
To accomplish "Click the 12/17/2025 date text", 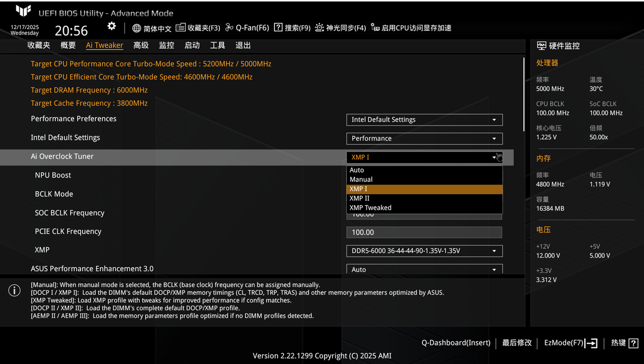I will coord(25,27).
